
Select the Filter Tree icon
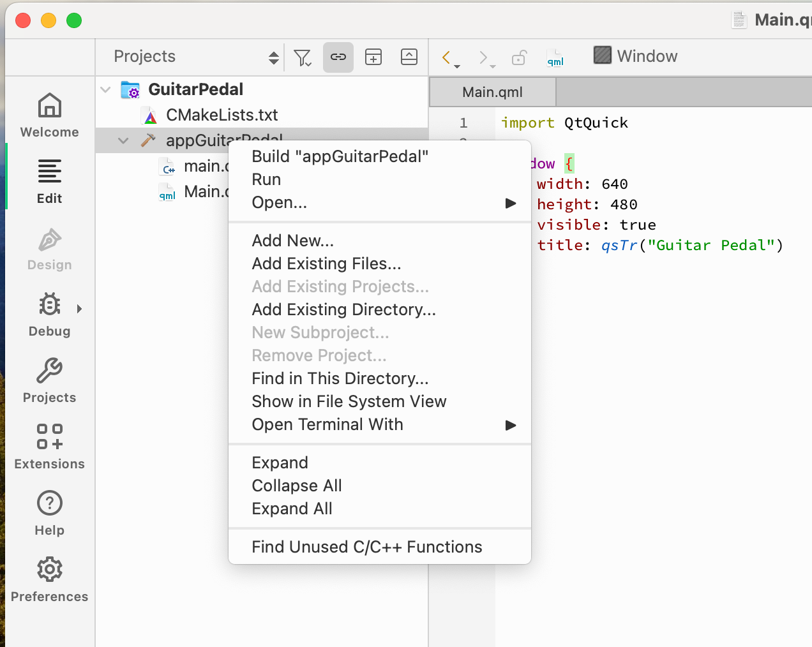pyautogui.click(x=302, y=57)
